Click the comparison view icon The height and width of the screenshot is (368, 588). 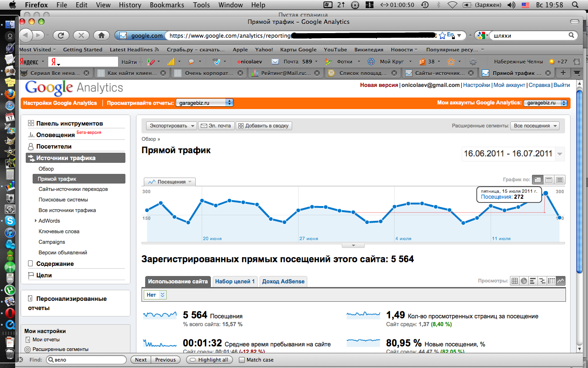click(x=542, y=281)
